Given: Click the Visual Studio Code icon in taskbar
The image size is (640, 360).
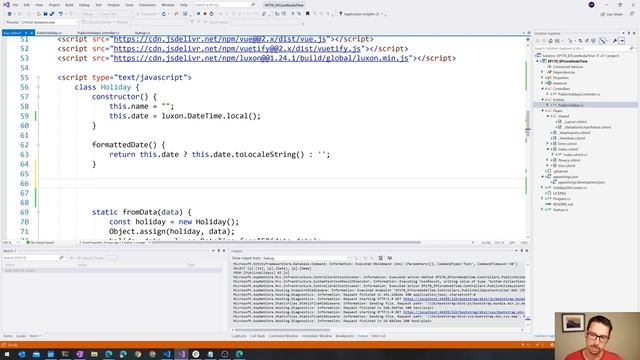Looking at the screenshot, I should point(167,354).
